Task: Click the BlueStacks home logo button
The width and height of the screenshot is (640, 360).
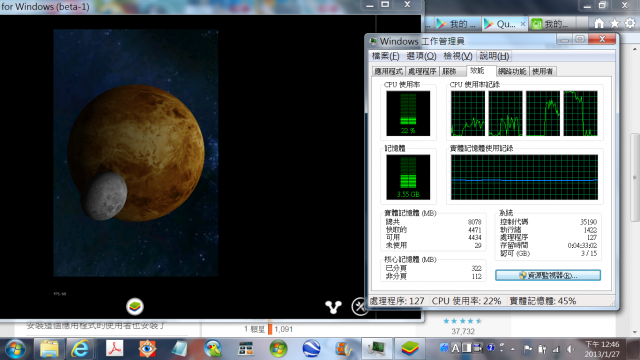Action: (x=135, y=307)
